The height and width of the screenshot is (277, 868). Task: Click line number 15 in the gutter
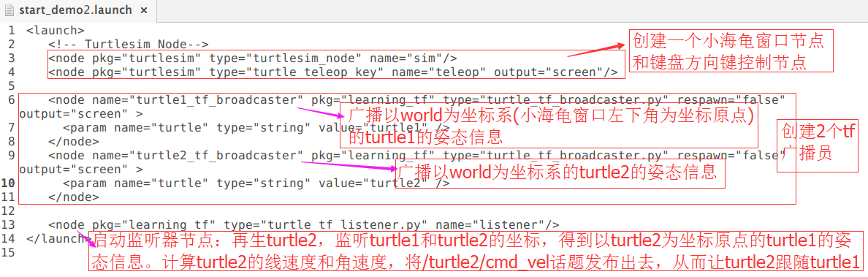8,252
